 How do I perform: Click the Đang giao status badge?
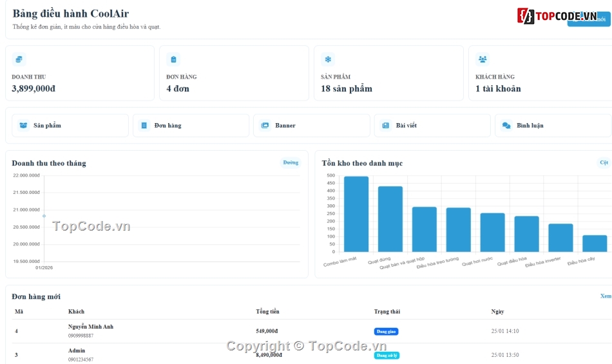click(386, 331)
